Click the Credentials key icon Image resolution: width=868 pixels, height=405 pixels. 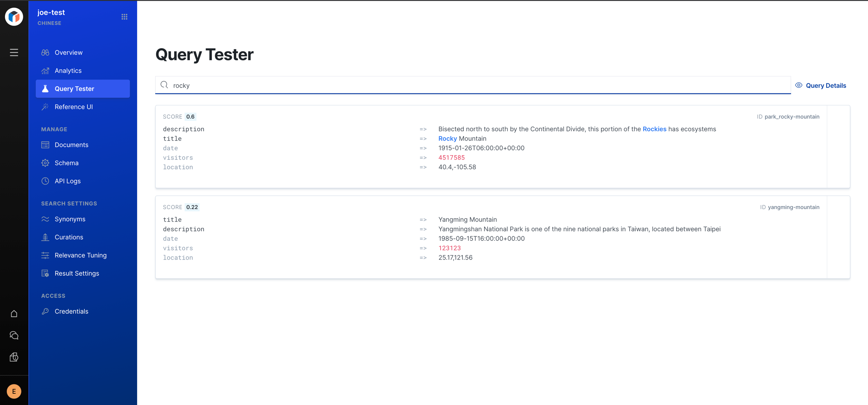45,311
